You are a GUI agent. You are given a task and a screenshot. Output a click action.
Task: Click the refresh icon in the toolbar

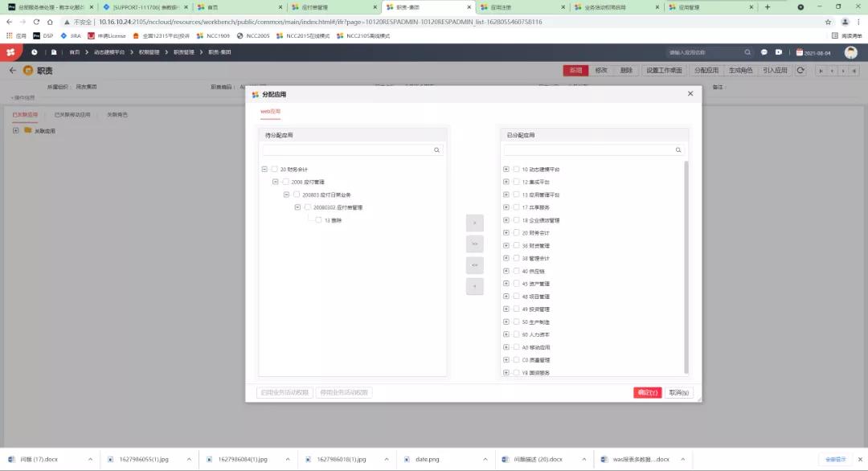click(x=800, y=70)
